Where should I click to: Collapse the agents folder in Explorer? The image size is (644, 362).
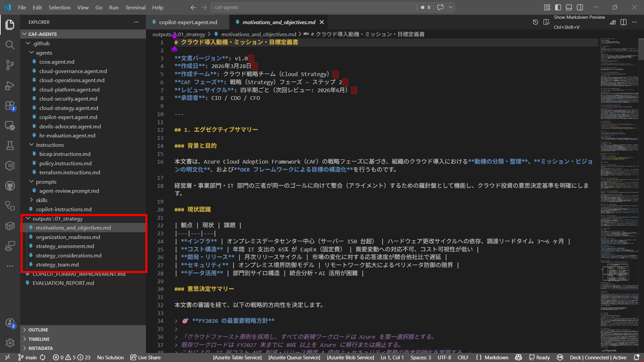tap(32, 53)
